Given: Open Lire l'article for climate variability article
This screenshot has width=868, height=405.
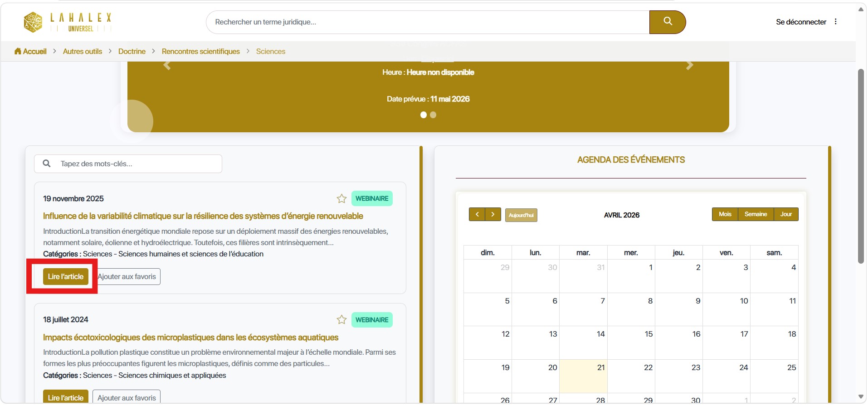Looking at the screenshot, I should click(x=66, y=276).
